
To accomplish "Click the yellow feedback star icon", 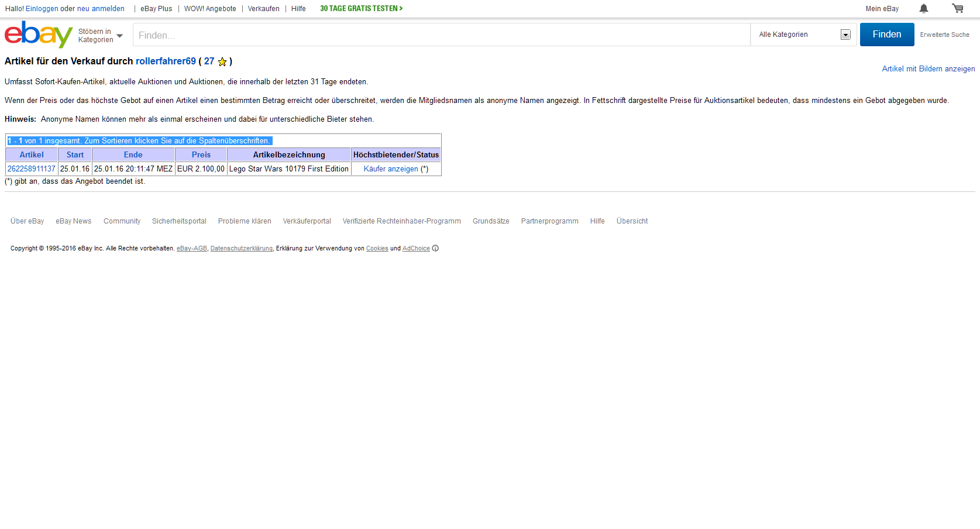I will click(222, 61).
